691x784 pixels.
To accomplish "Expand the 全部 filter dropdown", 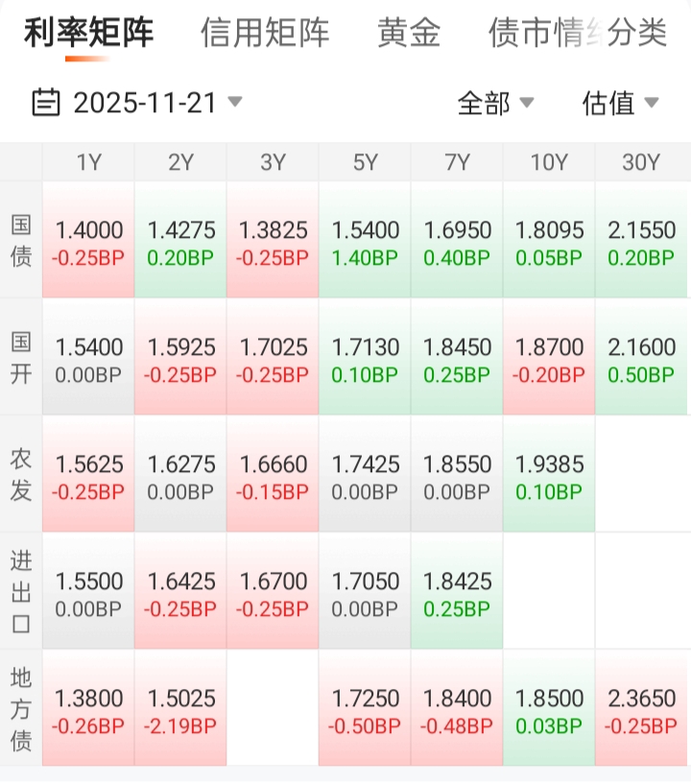I will tap(495, 103).
